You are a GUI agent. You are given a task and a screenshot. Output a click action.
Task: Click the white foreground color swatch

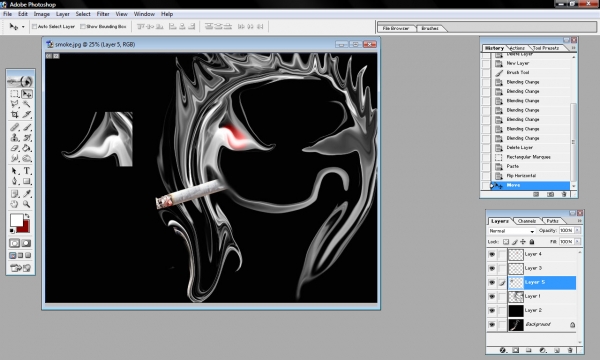[x=16, y=220]
